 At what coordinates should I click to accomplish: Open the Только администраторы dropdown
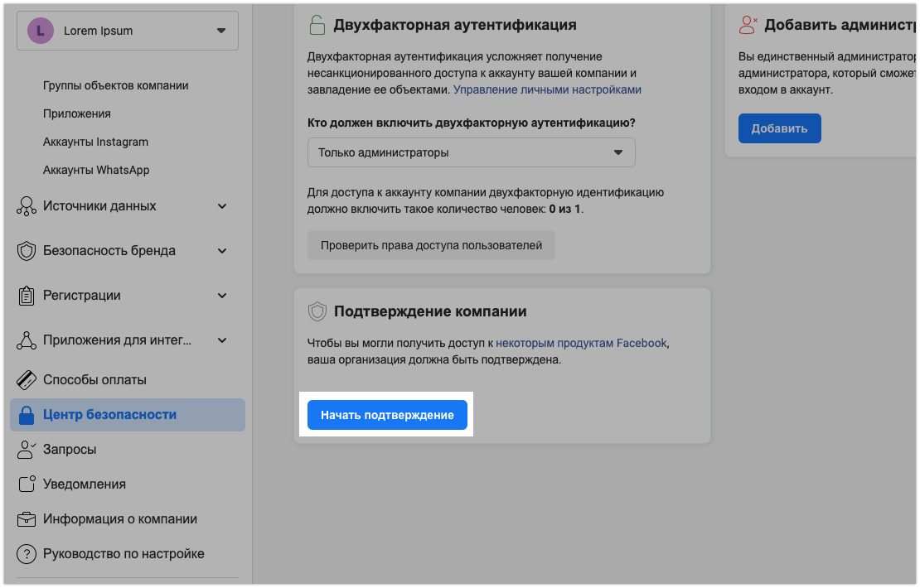pos(471,152)
